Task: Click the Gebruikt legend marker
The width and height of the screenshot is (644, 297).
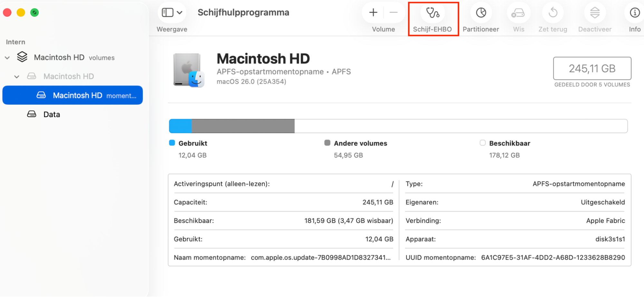Action: pyautogui.click(x=171, y=143)
